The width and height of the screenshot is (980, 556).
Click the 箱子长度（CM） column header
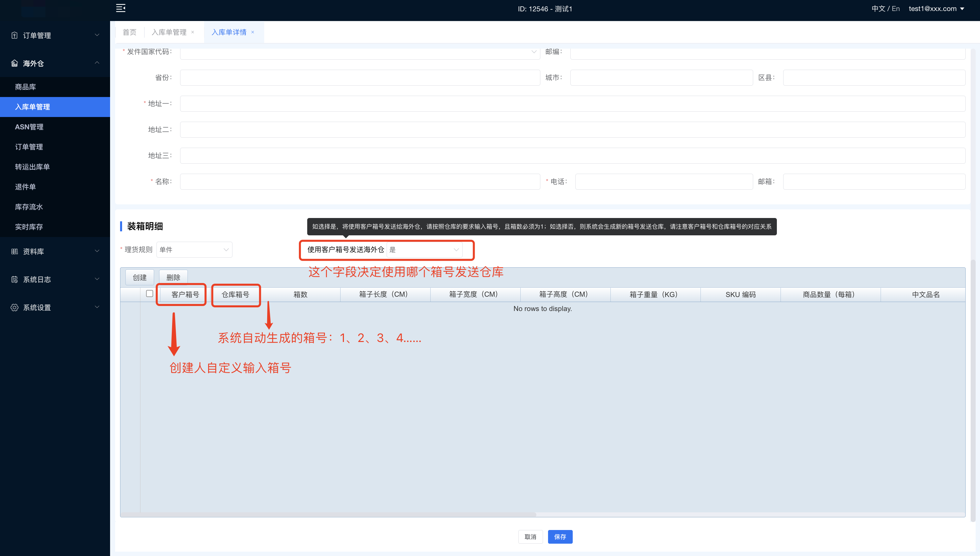click(385, 294)
